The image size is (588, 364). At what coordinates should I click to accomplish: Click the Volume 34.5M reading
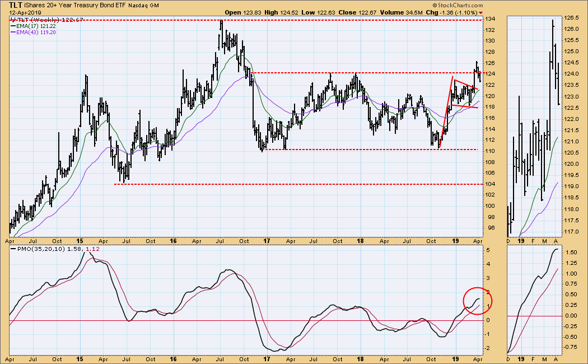coord(402,12)
